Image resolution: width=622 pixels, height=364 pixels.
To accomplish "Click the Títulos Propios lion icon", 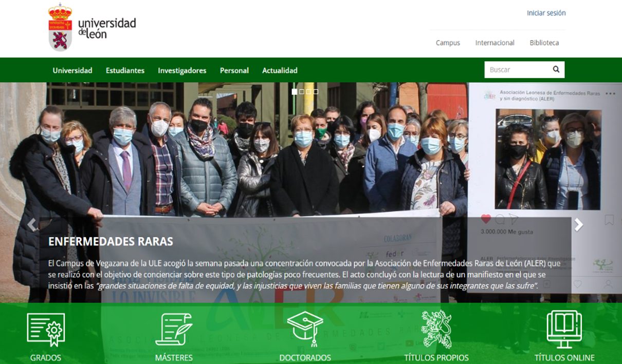I will click(436, 329).
